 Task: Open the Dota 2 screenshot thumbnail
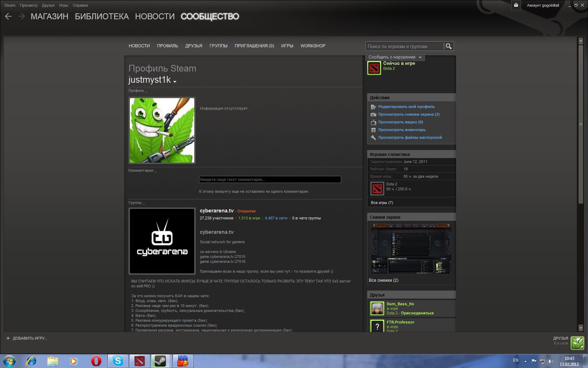click(411, 249)
